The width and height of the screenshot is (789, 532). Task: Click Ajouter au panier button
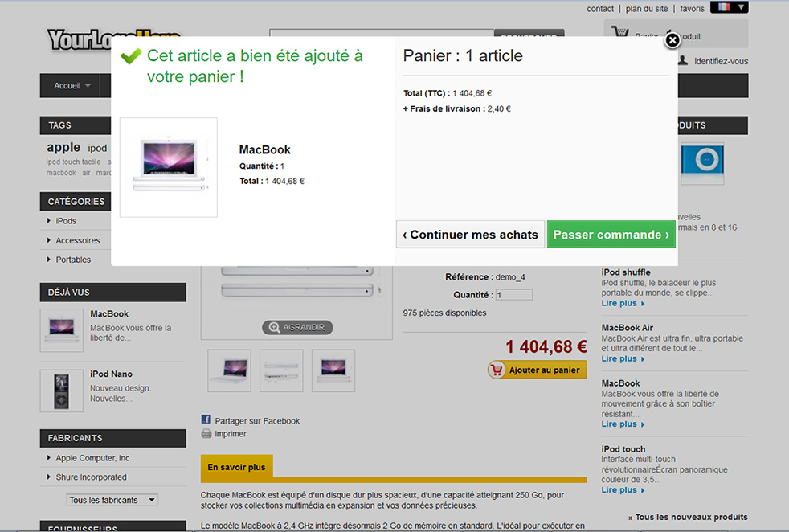point(537,370)
